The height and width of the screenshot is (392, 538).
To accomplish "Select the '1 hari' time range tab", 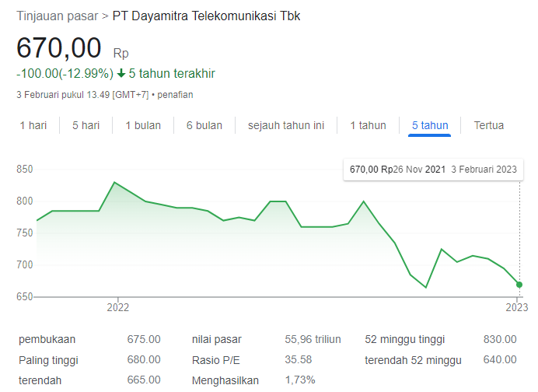I will (33, 125).
